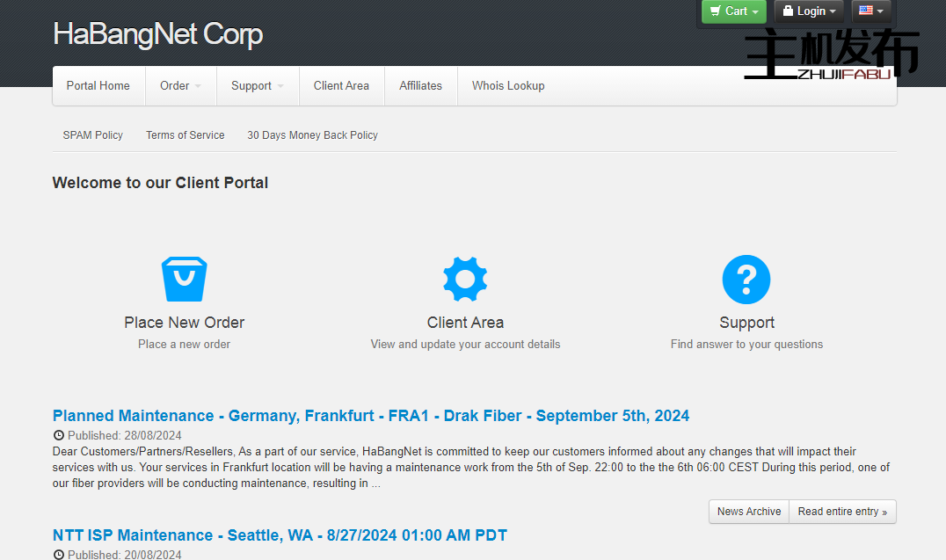
Task: Open the US flag language selector
Action: (870, 11)
